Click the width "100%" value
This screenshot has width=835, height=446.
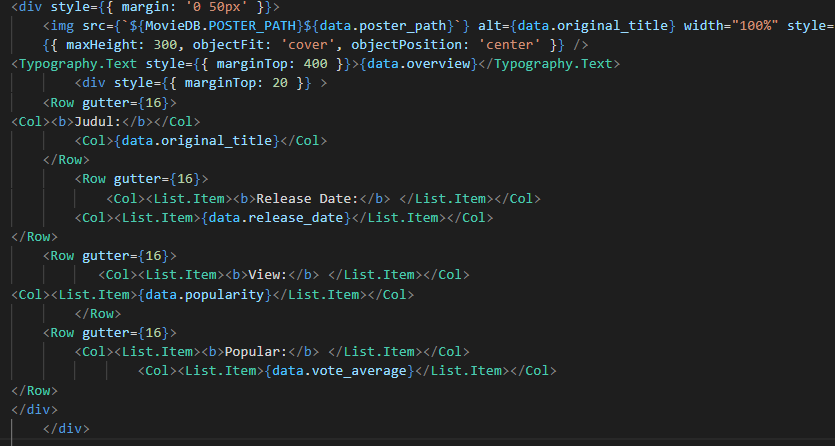point(755,26)
